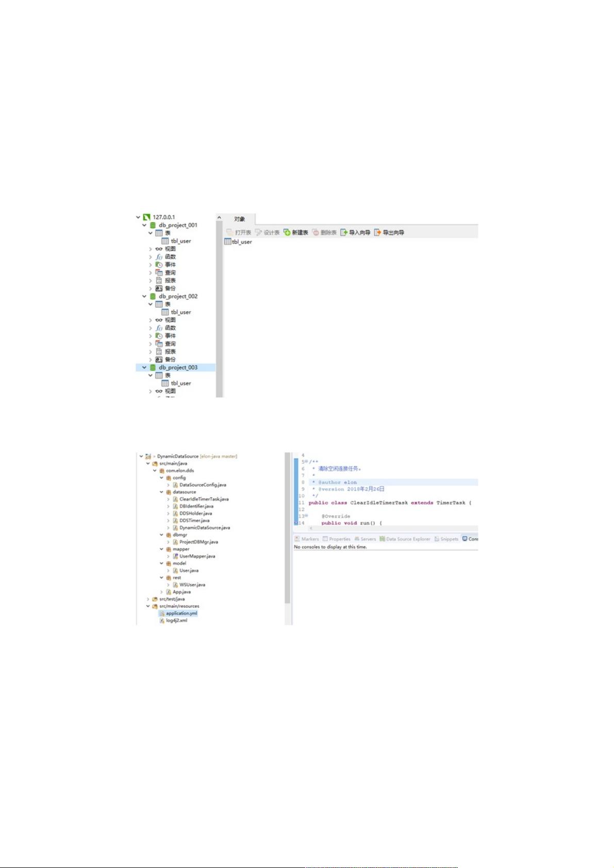This screenshot has width=614, height=868.
Task: Click the Servers view icon
Action: (x=357, y=539)
